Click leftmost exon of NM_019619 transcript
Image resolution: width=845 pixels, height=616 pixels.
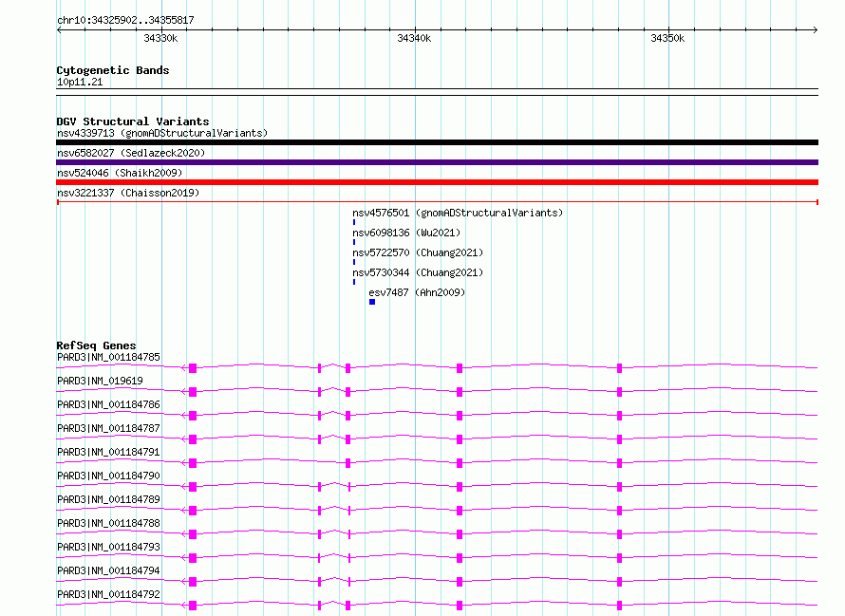click(x=193, y=392)
